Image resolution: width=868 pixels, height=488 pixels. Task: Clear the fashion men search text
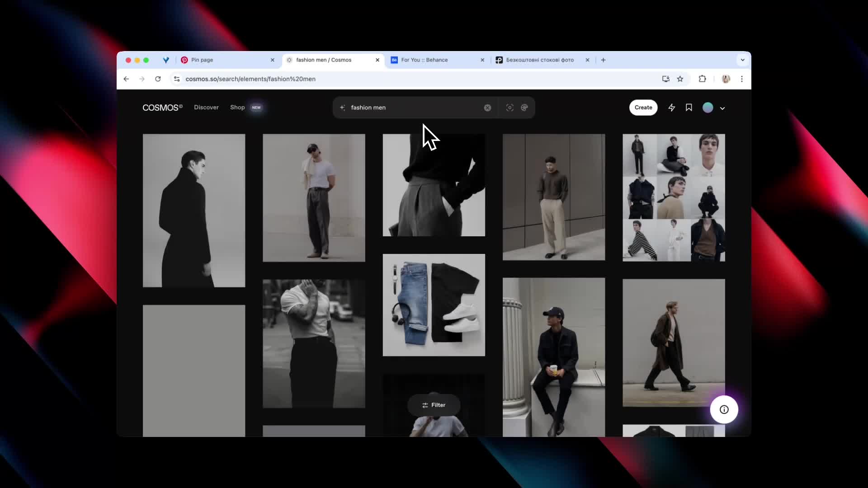click(487, 108)
